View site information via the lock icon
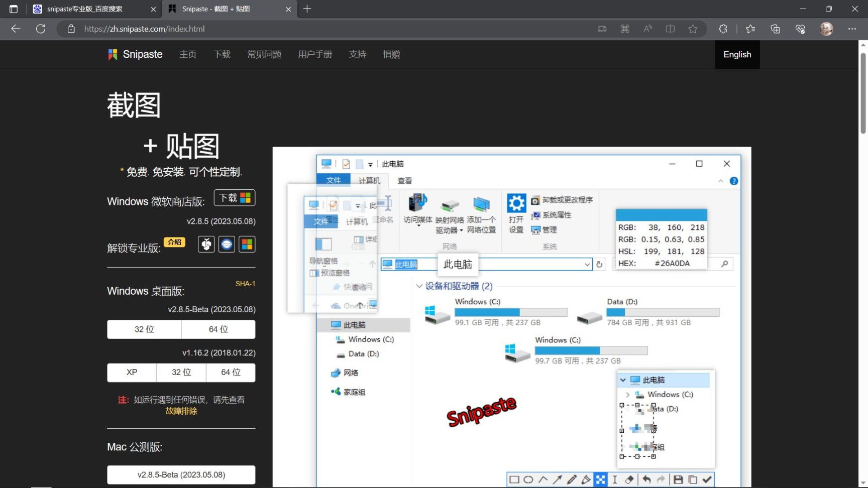This screenshot has width=868, height=488. point(71,29)
